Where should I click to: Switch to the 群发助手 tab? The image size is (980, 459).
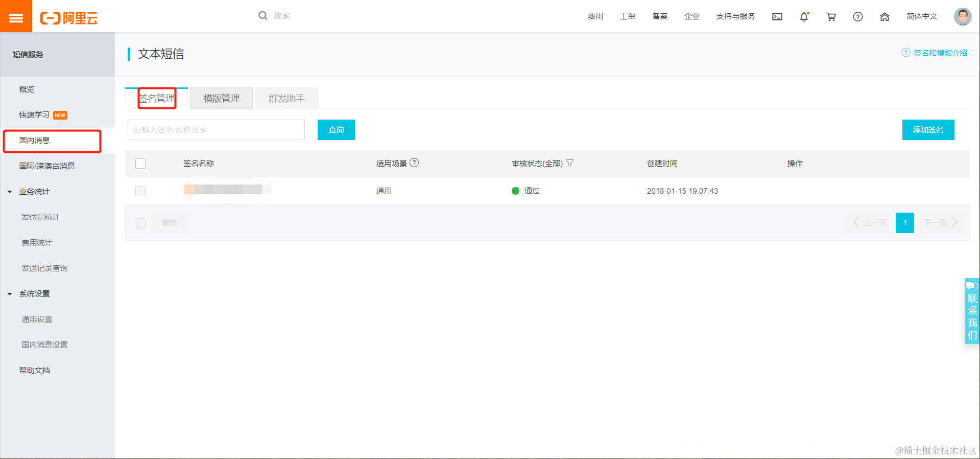[x=286, y=98]
